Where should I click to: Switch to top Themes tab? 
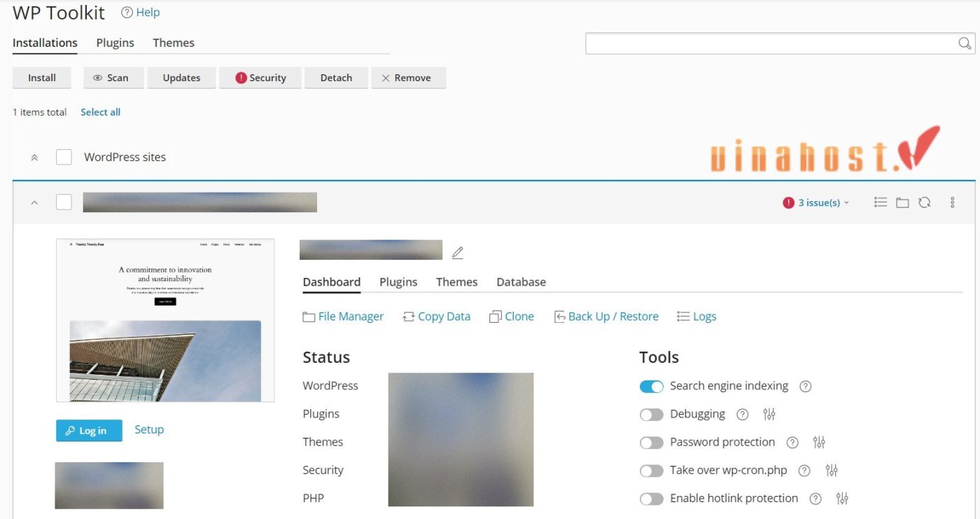pyautogui.click(x=174, y=43)
